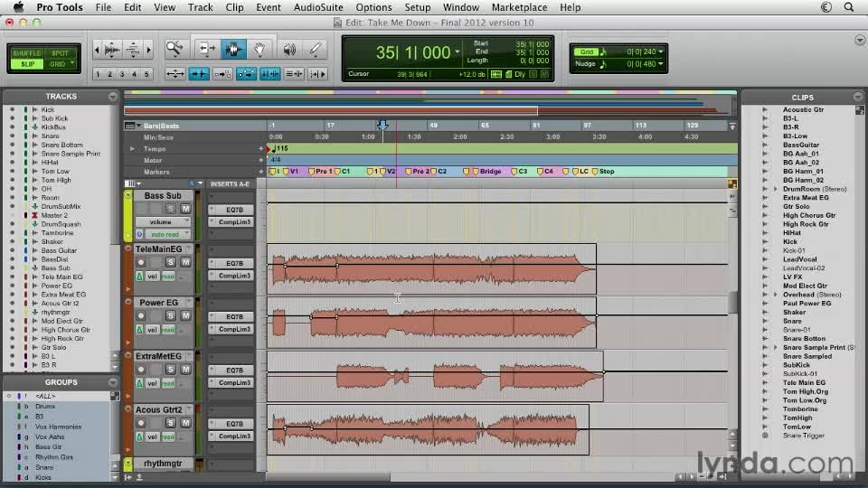Select the Scrubber speaker tool
This screenshot has height=488, width=868.
click(x=289, y=49)
